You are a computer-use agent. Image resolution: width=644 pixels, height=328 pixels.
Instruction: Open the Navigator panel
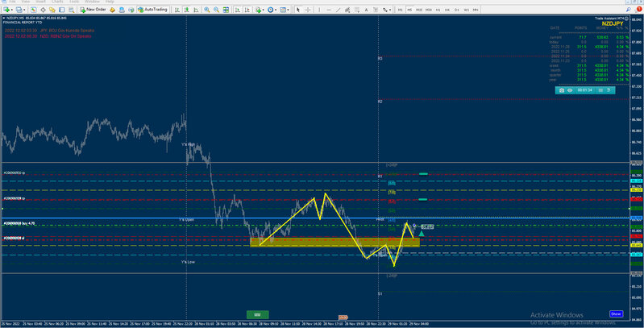point(52,10)
